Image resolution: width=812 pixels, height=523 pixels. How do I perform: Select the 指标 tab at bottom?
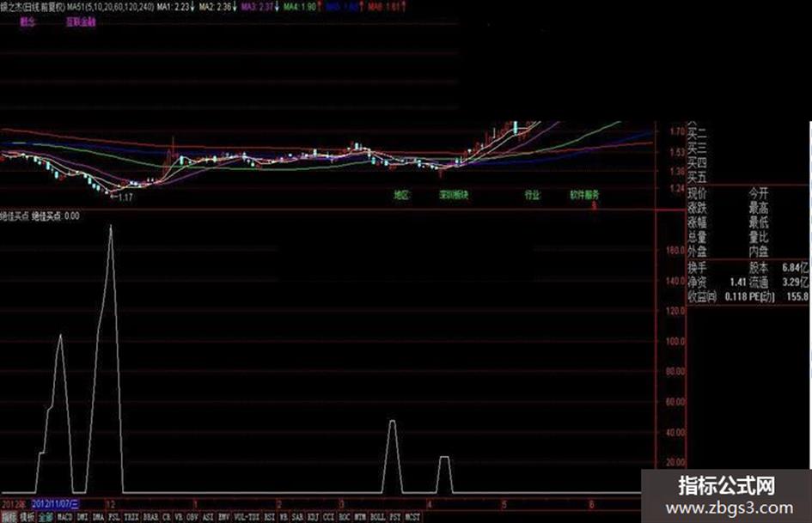(x=9, y=517)
